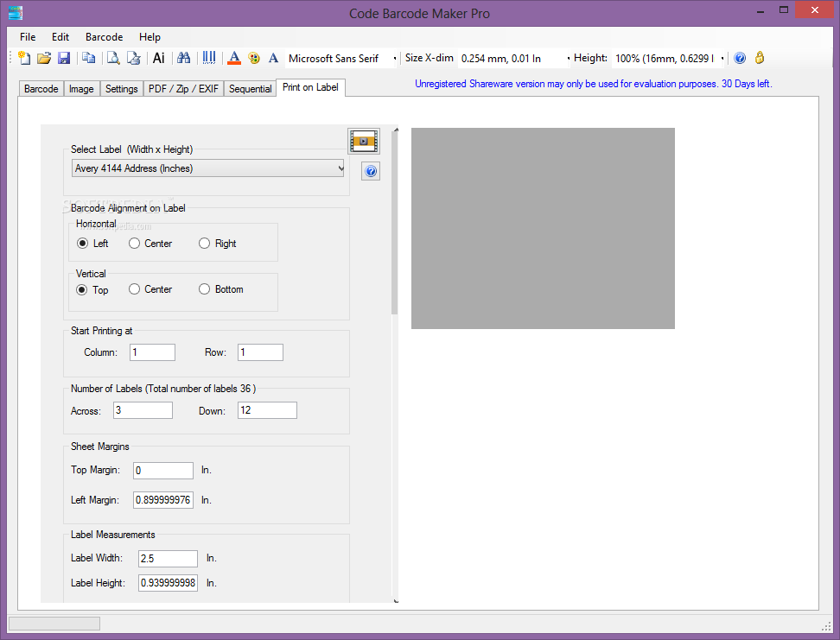This screenshot has height=640, width=840.
Task: Export to Adobe Illustrator (Ai) icon
Action: coord(158,58)
